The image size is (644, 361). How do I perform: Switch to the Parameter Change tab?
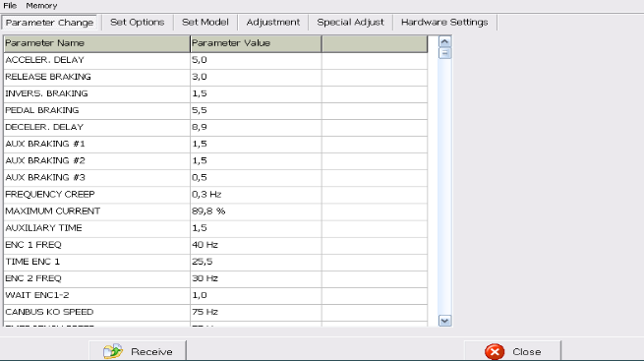tap(50, 23)
